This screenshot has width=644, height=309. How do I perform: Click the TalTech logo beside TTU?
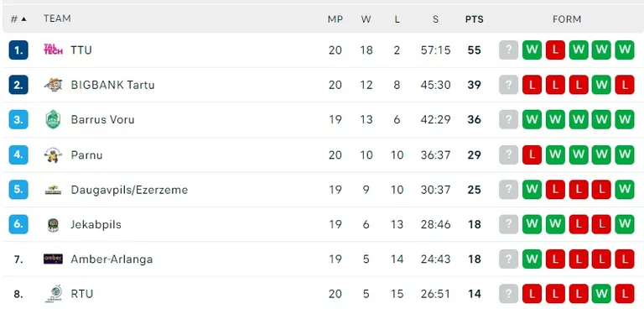53,50
